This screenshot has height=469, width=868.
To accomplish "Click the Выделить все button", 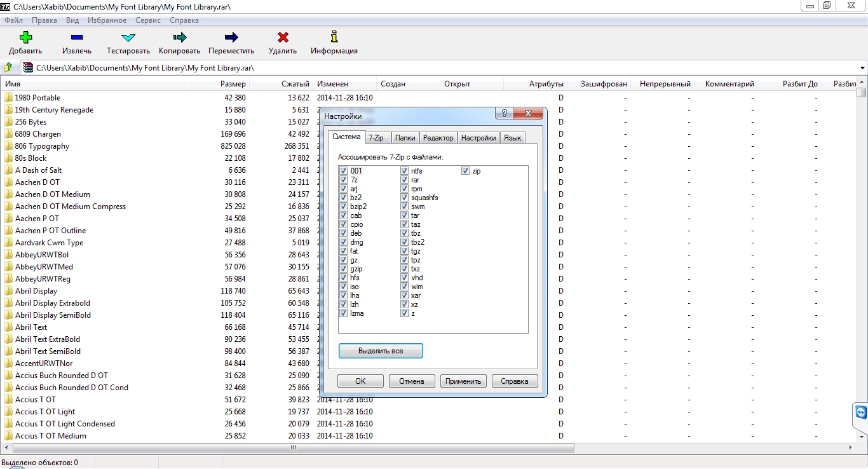I will click(x=381, y=351).
